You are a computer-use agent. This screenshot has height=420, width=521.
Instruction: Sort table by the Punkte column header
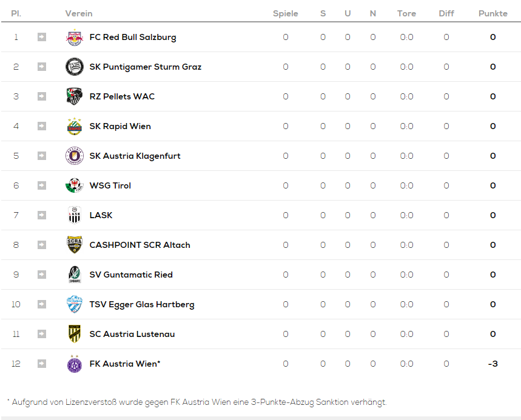click(492, 13)
